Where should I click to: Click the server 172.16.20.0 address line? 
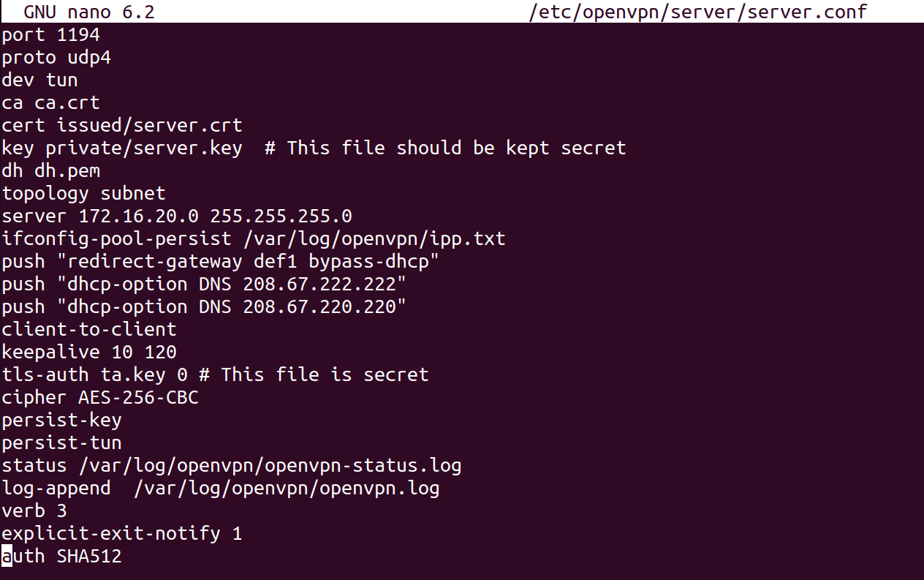click(176, 216)
